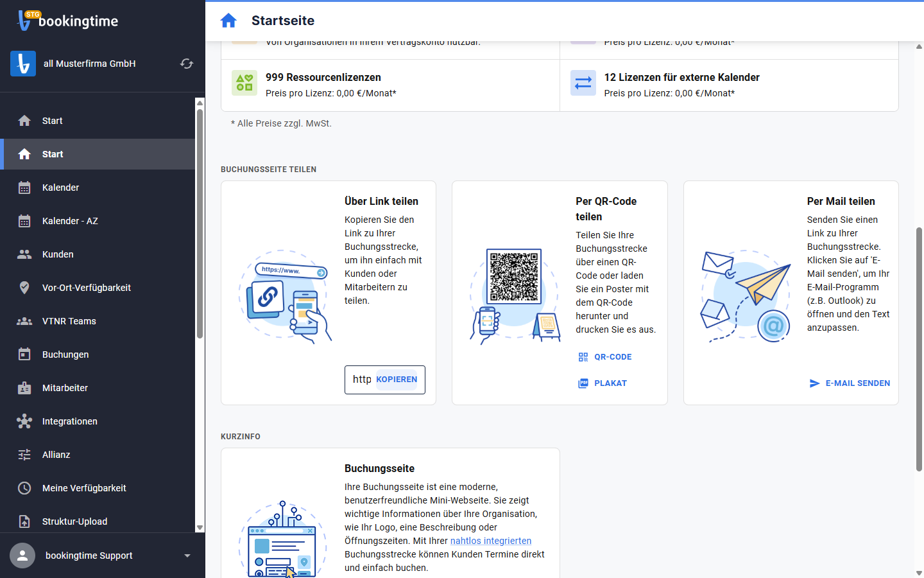The image size is (924, 578).
Task: Click the bookingtime logo in the sidebar header
Action: click(68, 21)
